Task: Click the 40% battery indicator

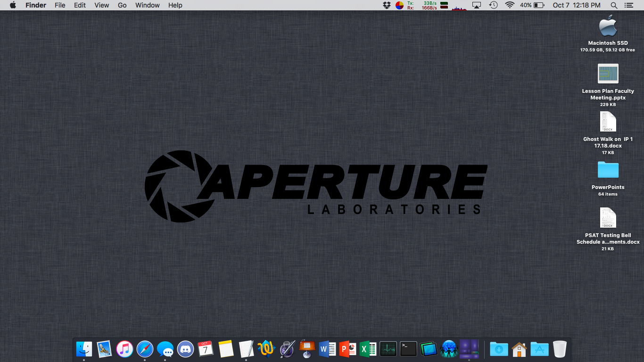Action: [x=532, y=5]
